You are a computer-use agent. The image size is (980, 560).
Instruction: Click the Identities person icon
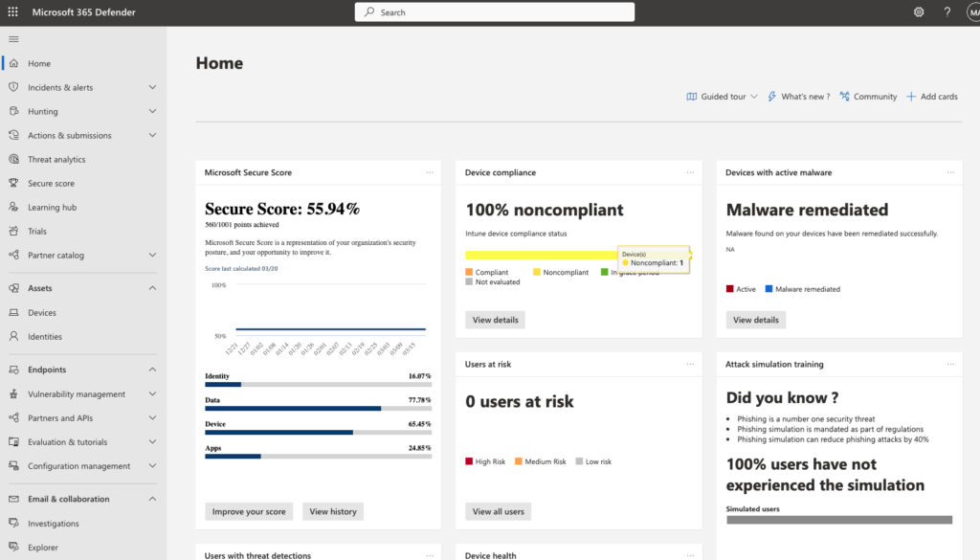(13, 336)
